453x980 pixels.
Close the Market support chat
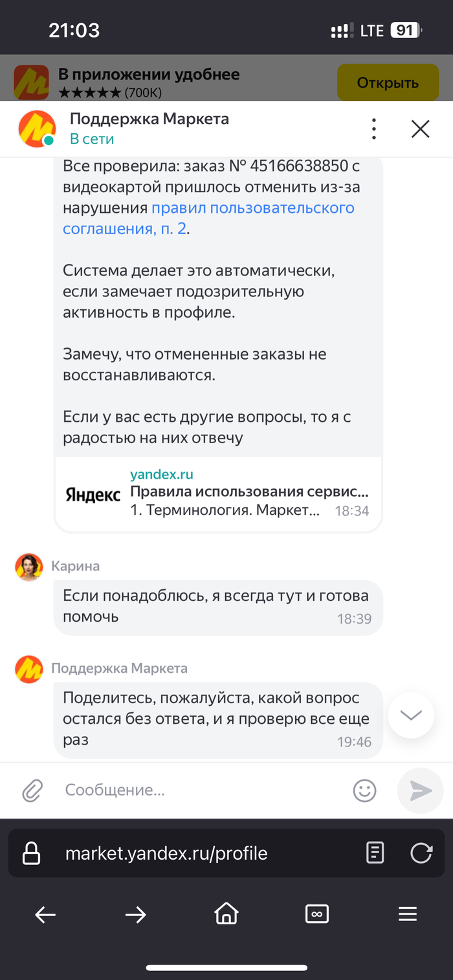click(421, 129)
